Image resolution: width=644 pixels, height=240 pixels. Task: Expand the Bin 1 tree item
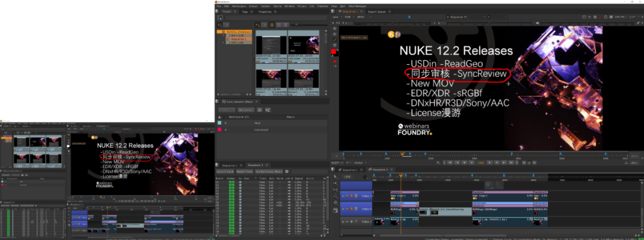(224, 35)
